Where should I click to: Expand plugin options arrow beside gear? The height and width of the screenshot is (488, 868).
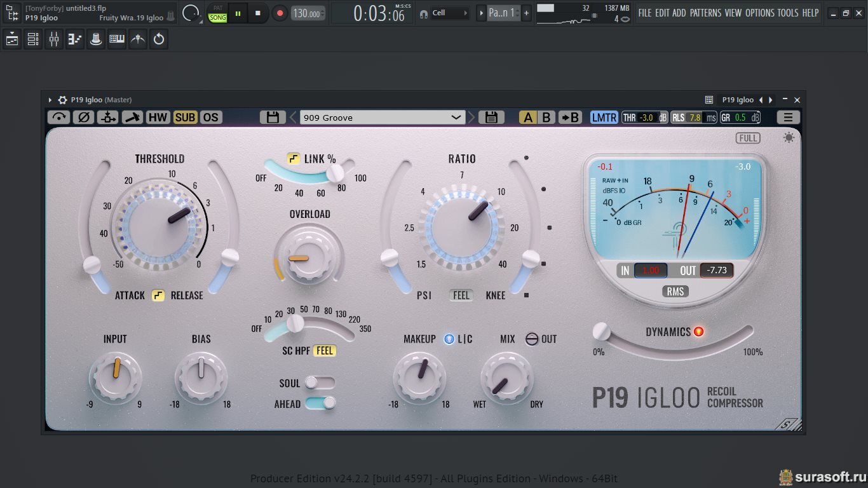[x=50, y=100]
